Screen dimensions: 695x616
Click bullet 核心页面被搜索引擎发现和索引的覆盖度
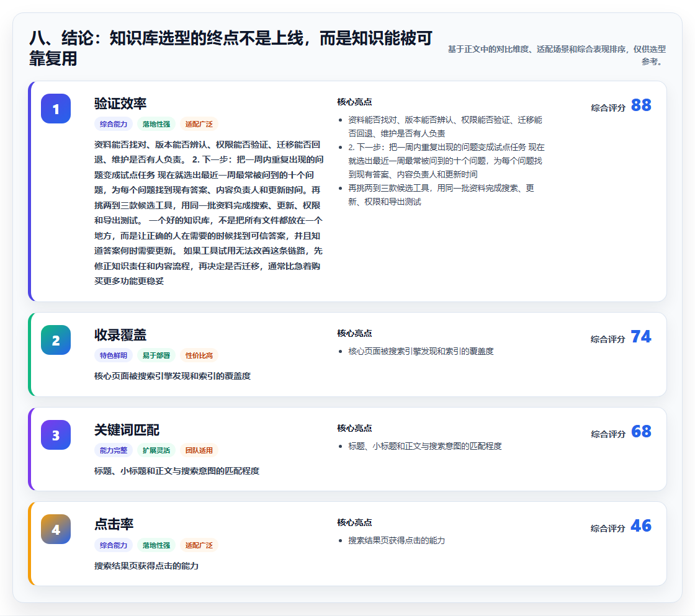pos(421,351)
